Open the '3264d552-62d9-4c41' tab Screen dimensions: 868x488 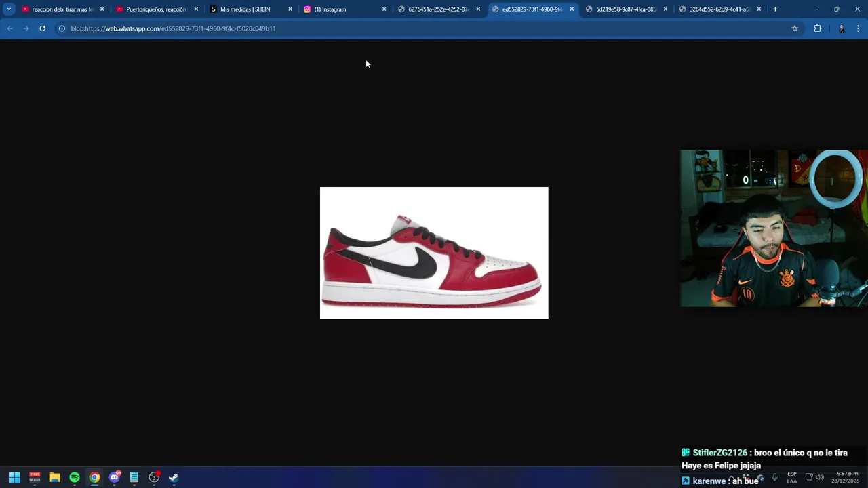[719, 9]
